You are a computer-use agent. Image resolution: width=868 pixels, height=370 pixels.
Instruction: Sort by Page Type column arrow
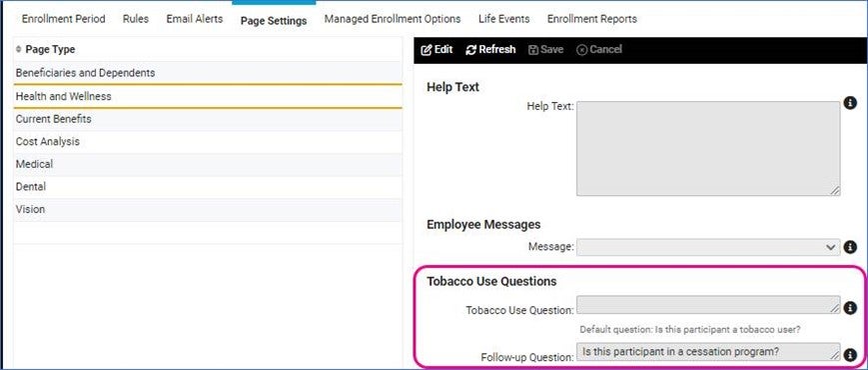coord(19,49)
